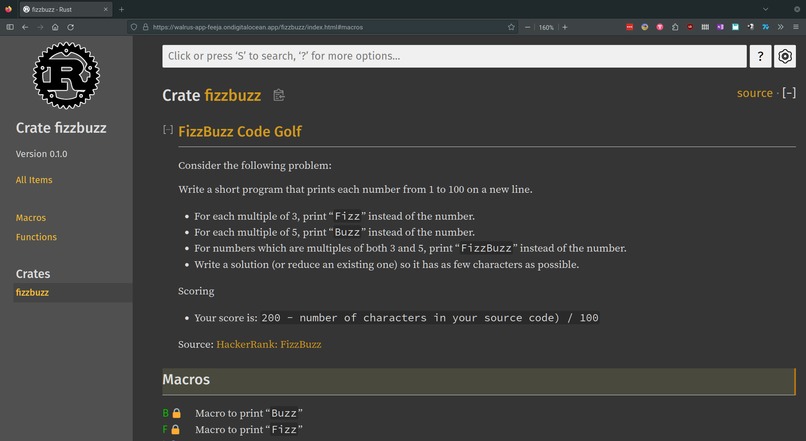Screen dimensions: 806x441
Task: Click the Rust logo in the sidebar
Action: (66, 76)
